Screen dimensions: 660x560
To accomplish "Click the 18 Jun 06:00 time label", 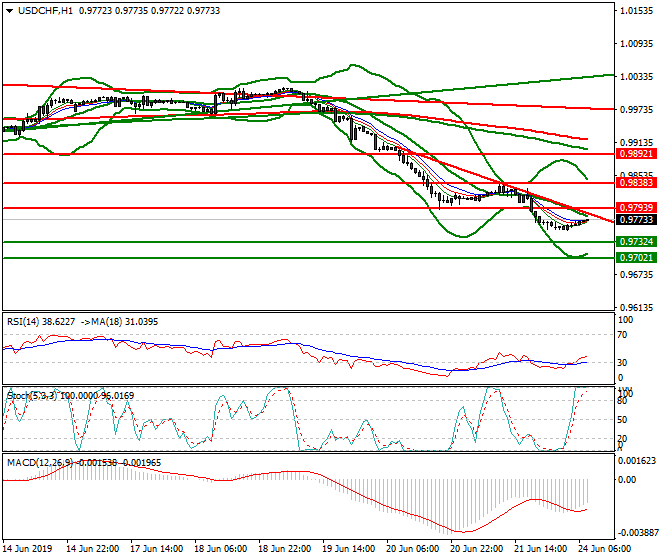I will [221, 549].
